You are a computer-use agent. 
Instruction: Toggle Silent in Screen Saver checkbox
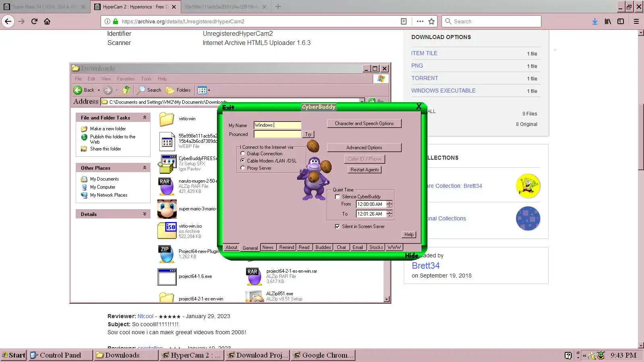click(337, 226)
